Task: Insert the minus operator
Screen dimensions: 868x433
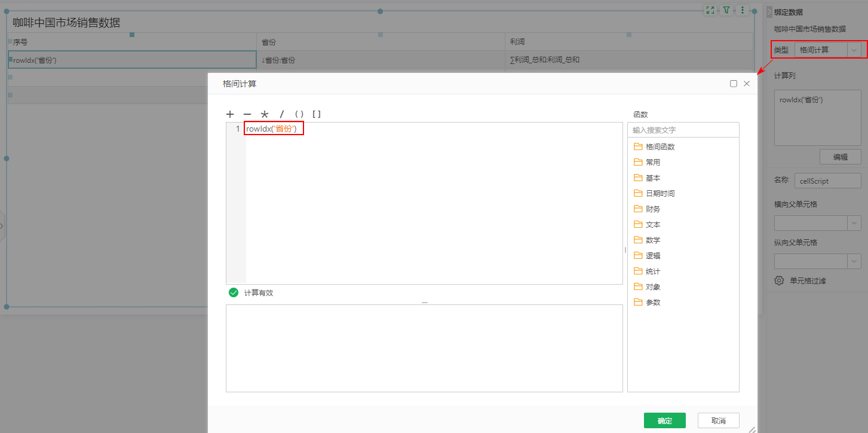Action: coord(247,114)
